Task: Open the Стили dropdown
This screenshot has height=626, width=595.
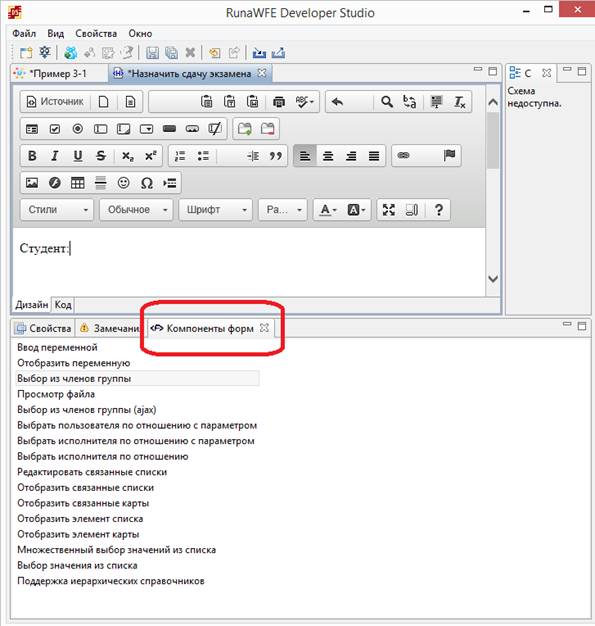Action: [57, 210]
